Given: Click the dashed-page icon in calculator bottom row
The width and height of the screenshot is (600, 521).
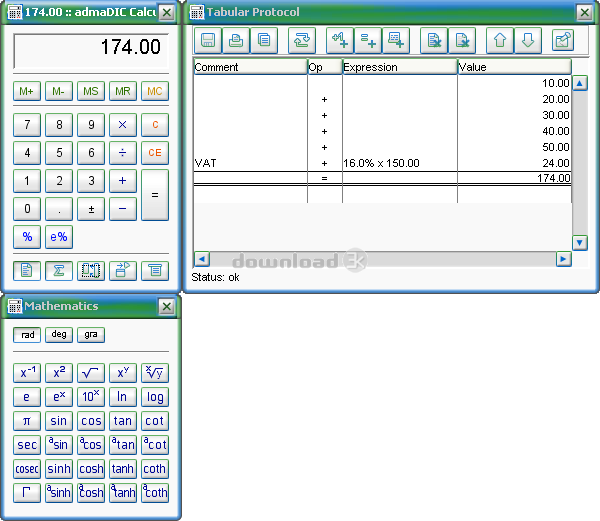Looking at the screenshot, I should tap(91, 271).
